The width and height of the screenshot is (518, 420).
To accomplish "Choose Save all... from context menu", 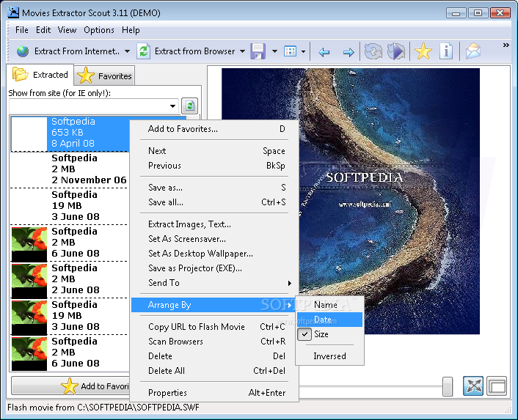I will click(x=215, y=202).
